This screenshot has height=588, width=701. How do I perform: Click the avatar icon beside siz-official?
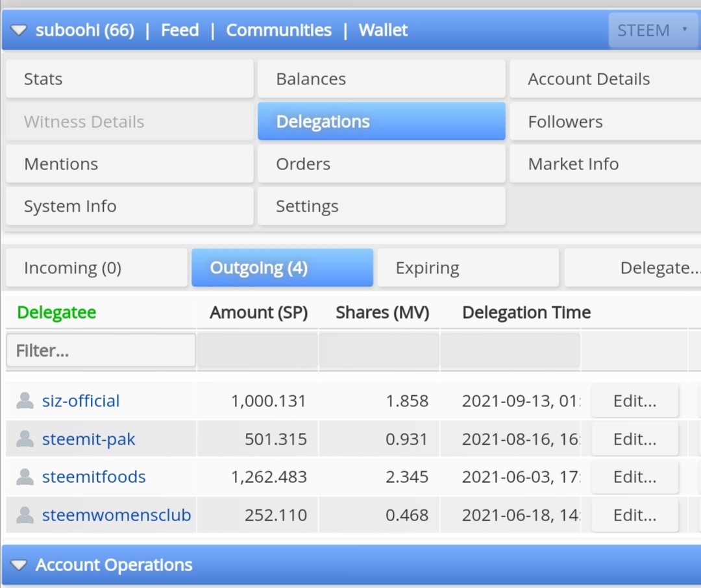[25, 400]
